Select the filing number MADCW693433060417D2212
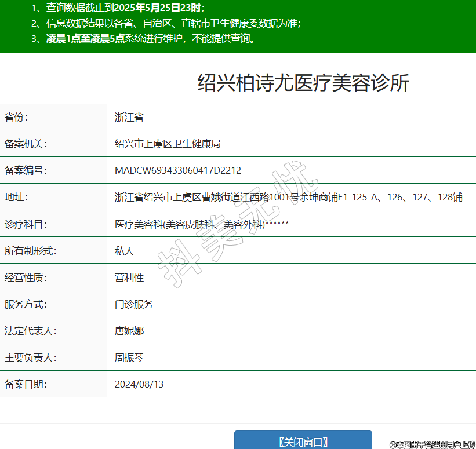The width and height of the screenshot is (476, 449). click(178, 170)
